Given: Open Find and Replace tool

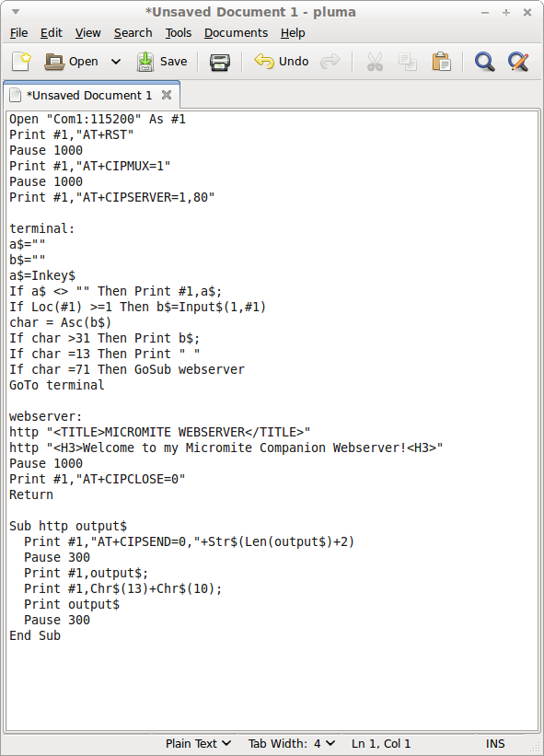Looking at the screenshot, I should click(x=518, y=62).
